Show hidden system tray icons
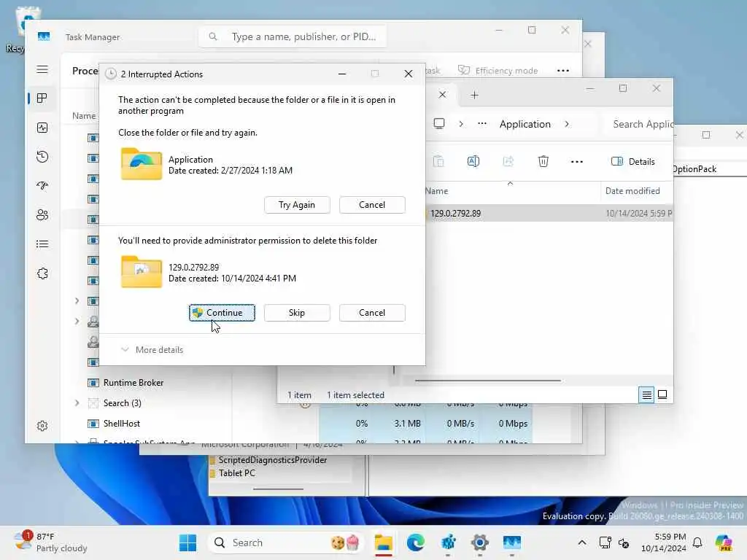Viewport: 747px width, 560px height. pyautogui.click(x=582, y=542)
